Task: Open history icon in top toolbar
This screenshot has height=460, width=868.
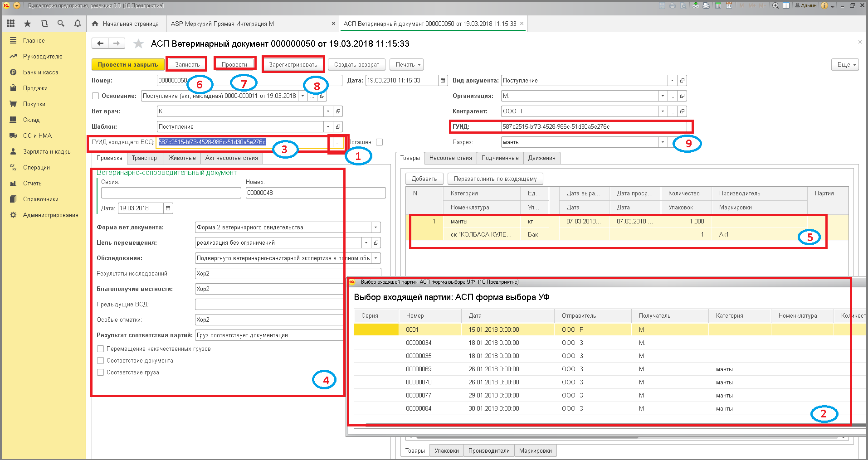Action: [x=44, y=24]
